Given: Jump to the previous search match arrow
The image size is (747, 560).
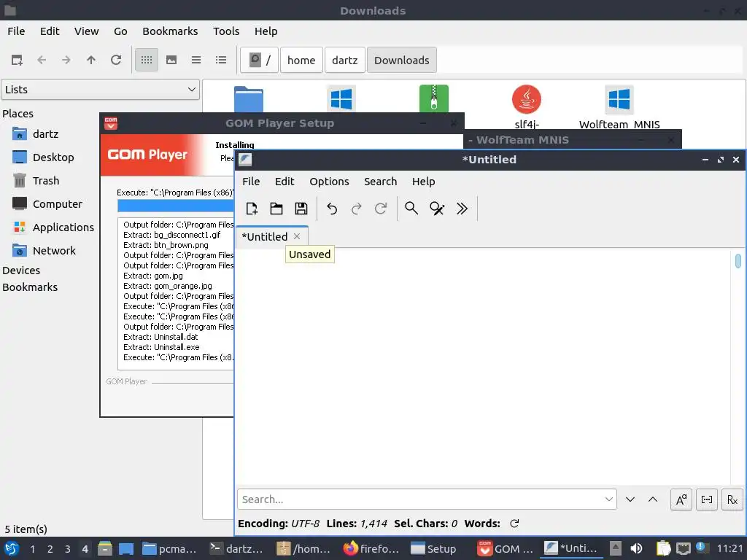Looking at the screenshot, I should click(x=653, y=499).
